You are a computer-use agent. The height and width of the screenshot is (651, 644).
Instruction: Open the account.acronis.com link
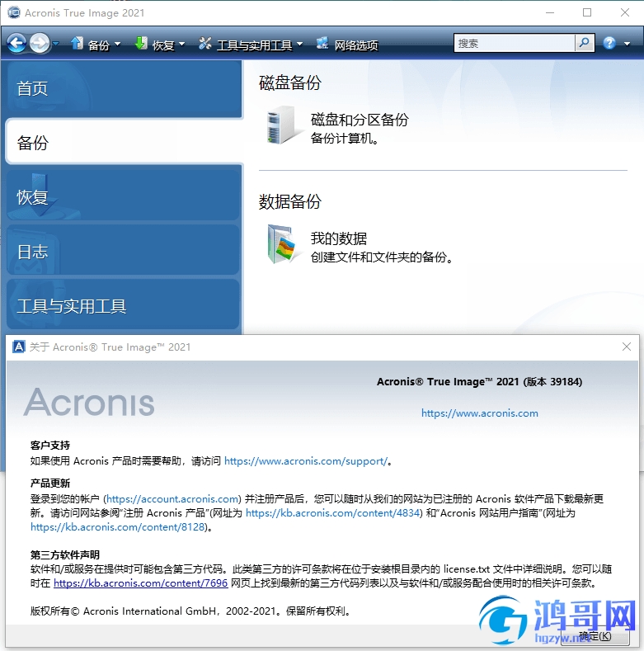tap(172, 498)
